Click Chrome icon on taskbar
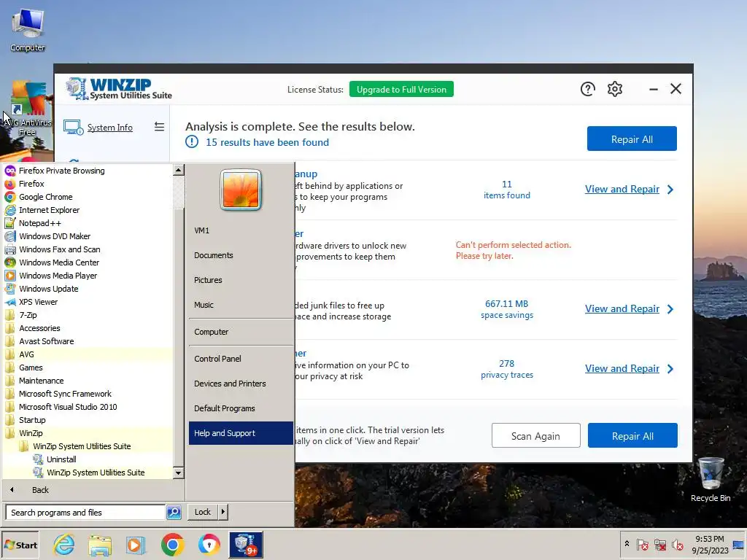 (x=172, y=545)
